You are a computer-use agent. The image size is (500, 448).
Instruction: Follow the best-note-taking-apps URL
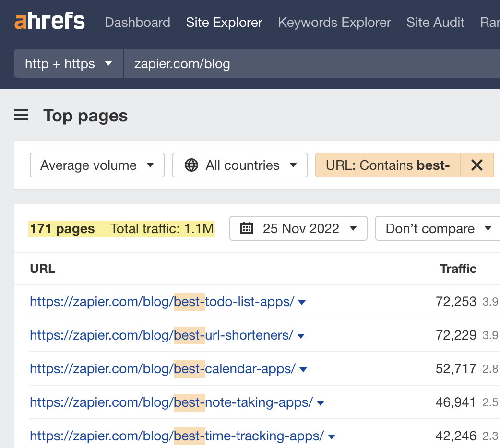click(170, 402)
